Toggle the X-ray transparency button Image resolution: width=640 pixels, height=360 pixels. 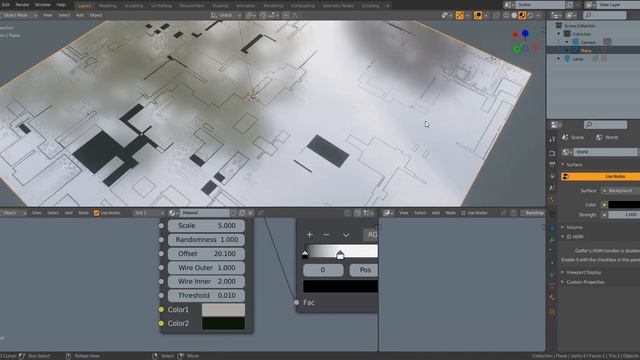click(x=496, y=16)
